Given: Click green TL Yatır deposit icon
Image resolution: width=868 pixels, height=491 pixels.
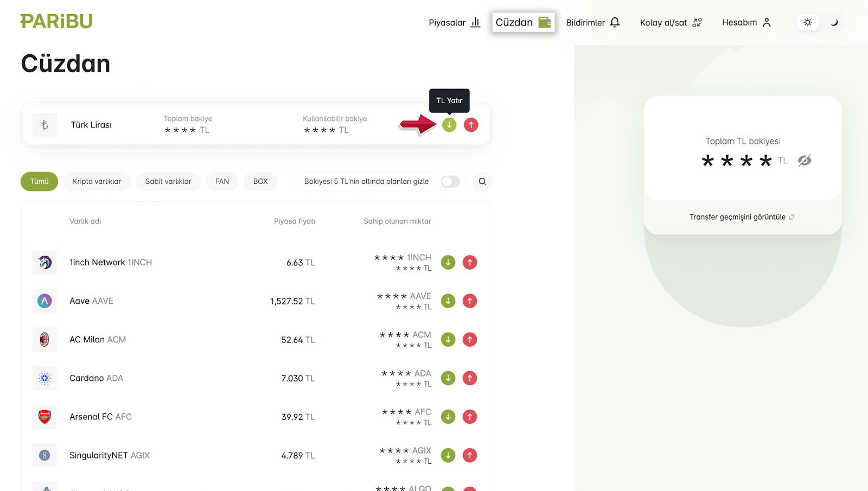Looking at the screenshot, I should [449, 125].
